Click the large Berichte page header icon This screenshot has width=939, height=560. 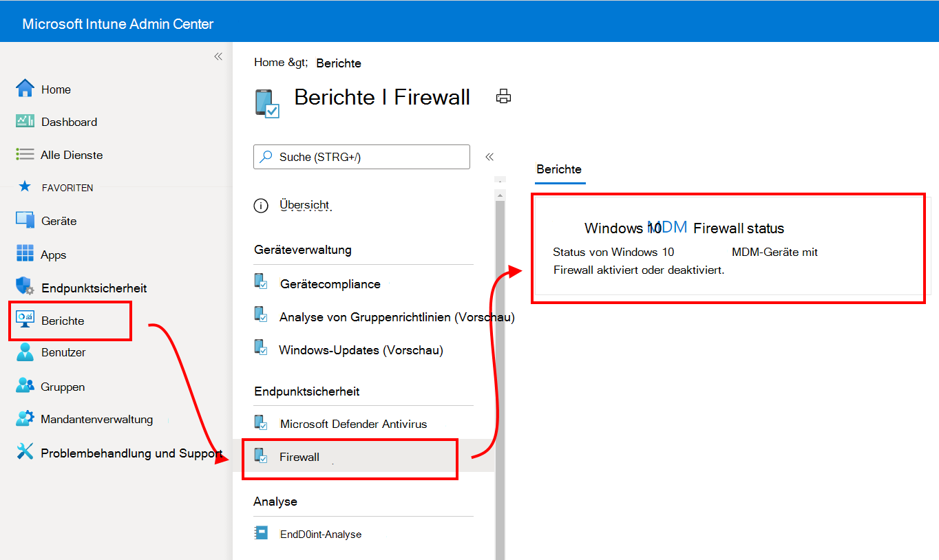tap(267, 104)
